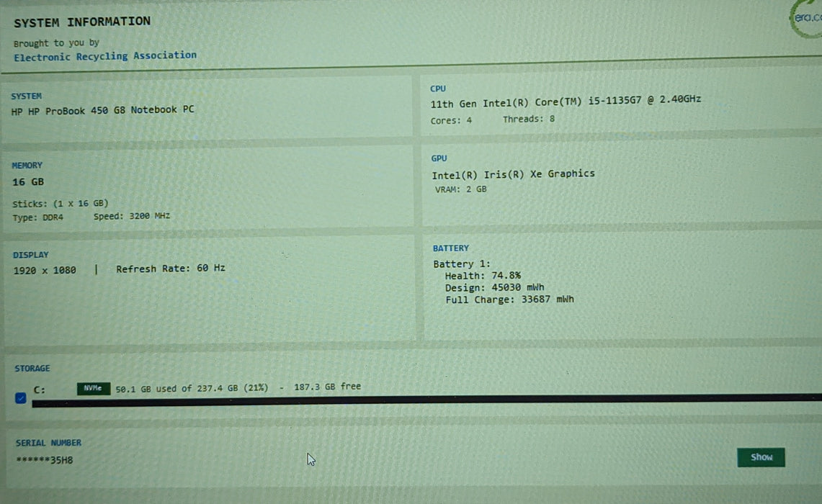
Task: Click the SERIAL NUMBER section heading
Action: point(48,443)
